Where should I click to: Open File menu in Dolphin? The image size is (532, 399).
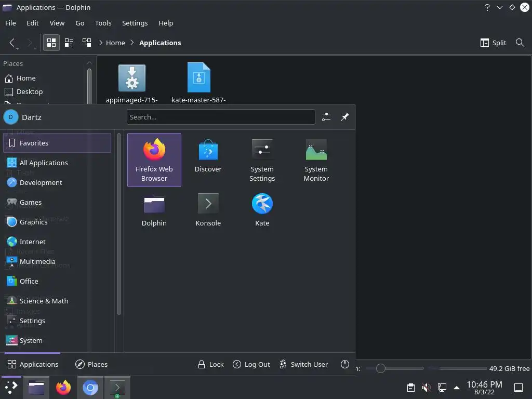point(10,23)
